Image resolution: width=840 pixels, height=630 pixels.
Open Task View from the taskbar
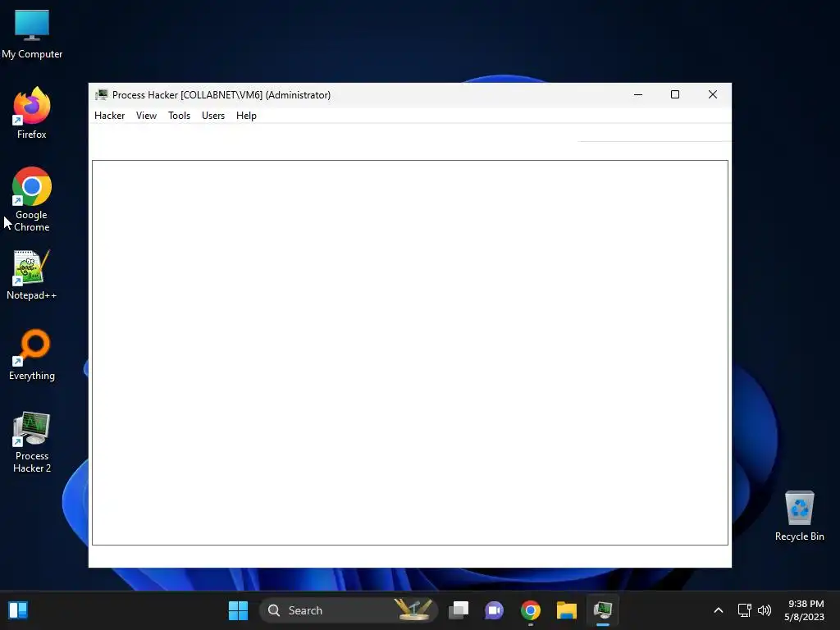click(459, 610)
